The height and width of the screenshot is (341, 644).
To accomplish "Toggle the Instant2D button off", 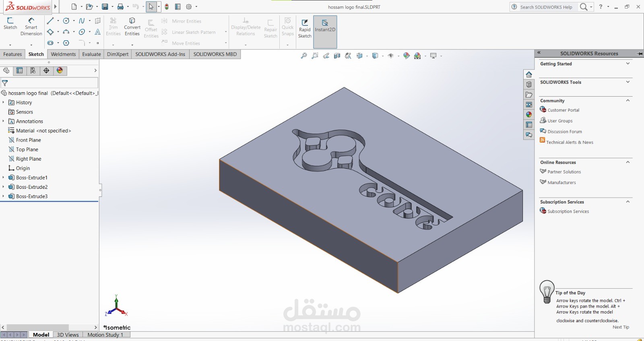I will click(x=325, y=32).
